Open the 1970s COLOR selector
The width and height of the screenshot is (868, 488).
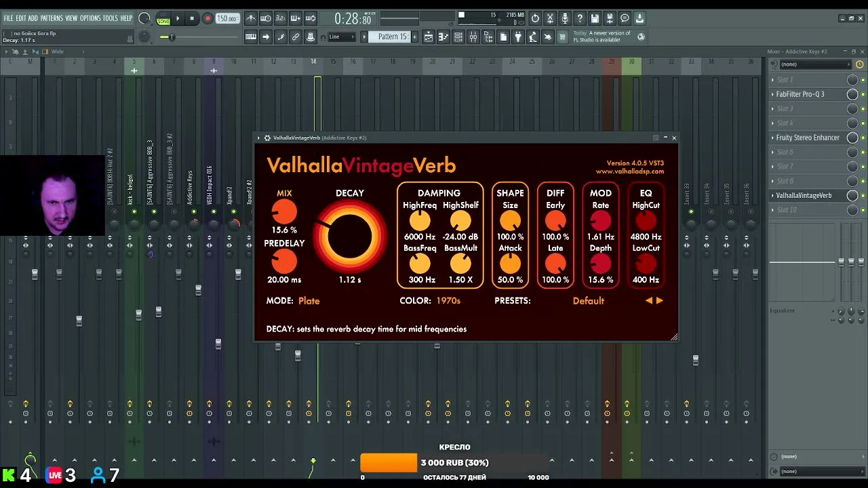tap(448, 300)
